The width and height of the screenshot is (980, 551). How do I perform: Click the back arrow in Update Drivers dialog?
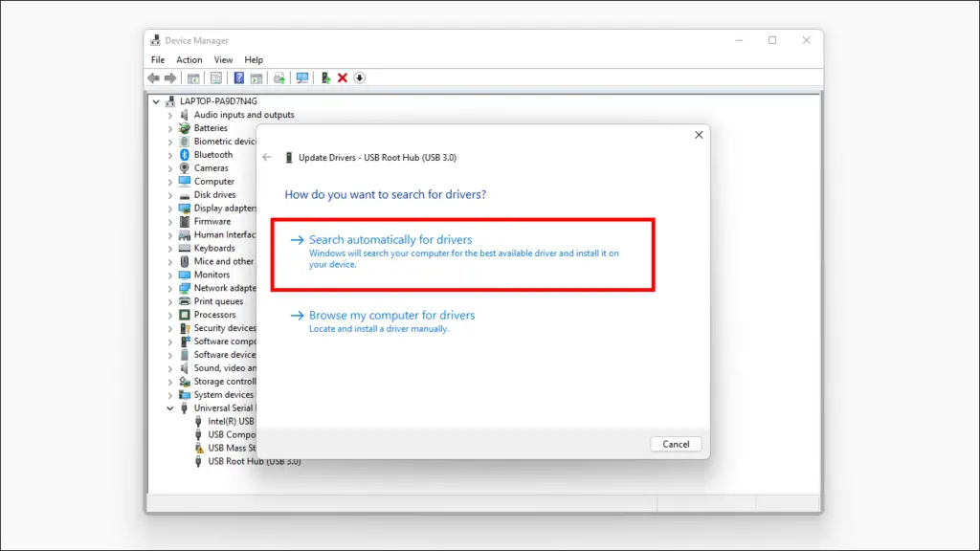coord(267,158)
